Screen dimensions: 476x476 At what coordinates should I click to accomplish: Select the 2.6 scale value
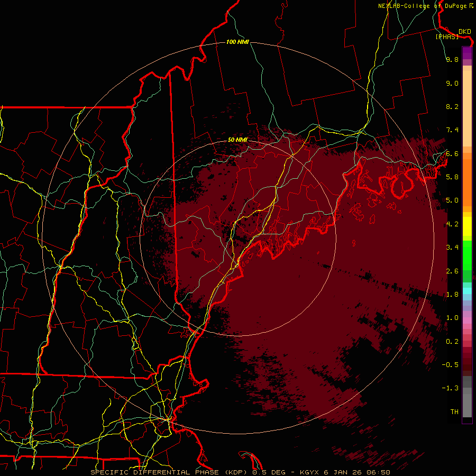(452, 271)
